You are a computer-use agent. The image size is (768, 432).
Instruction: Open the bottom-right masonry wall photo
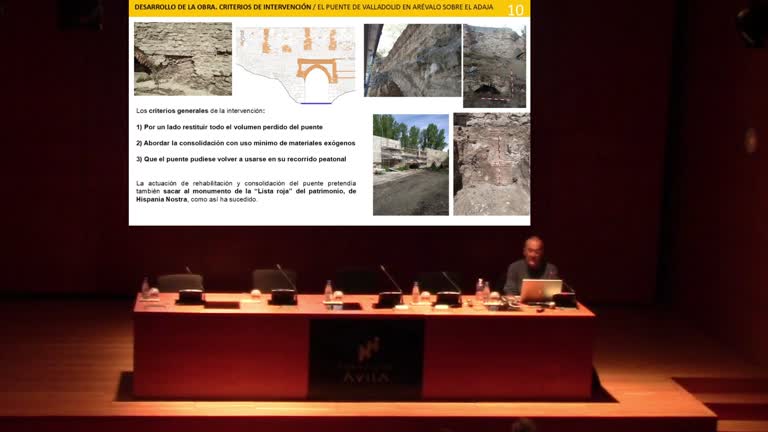tap(491, 164)
